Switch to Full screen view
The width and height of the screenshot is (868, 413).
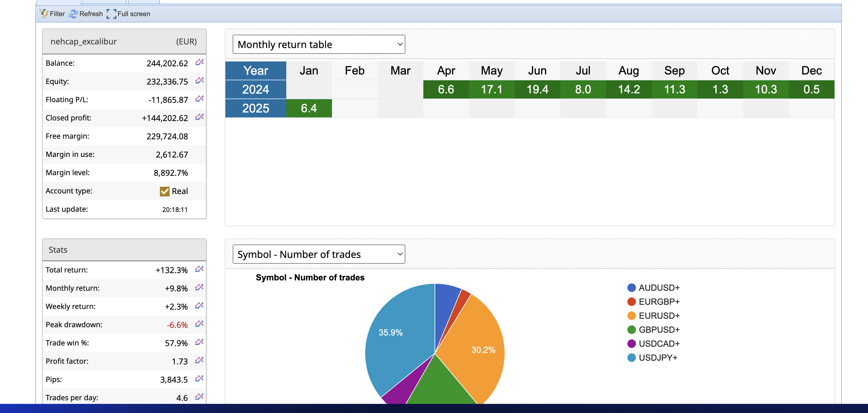tap(129, 14)
